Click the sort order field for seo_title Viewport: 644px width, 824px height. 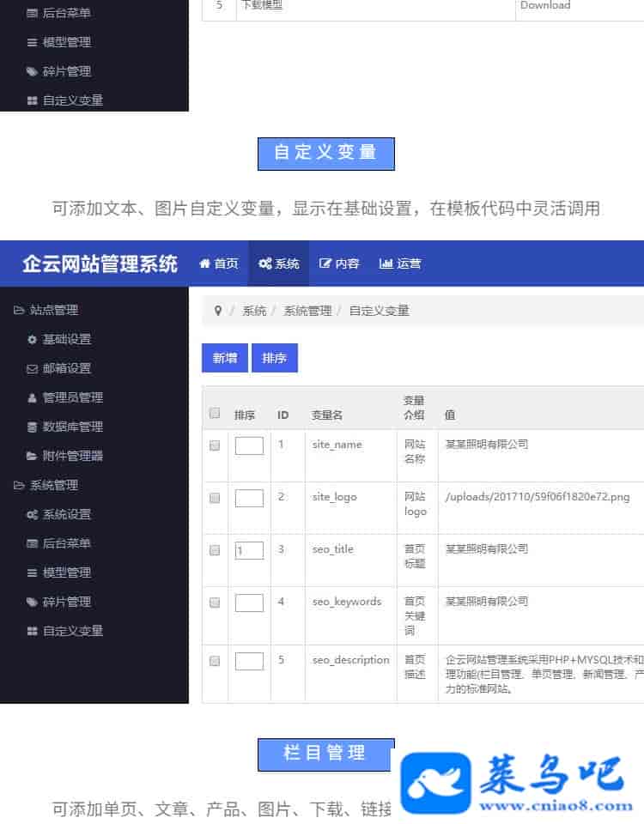[249, 550]
